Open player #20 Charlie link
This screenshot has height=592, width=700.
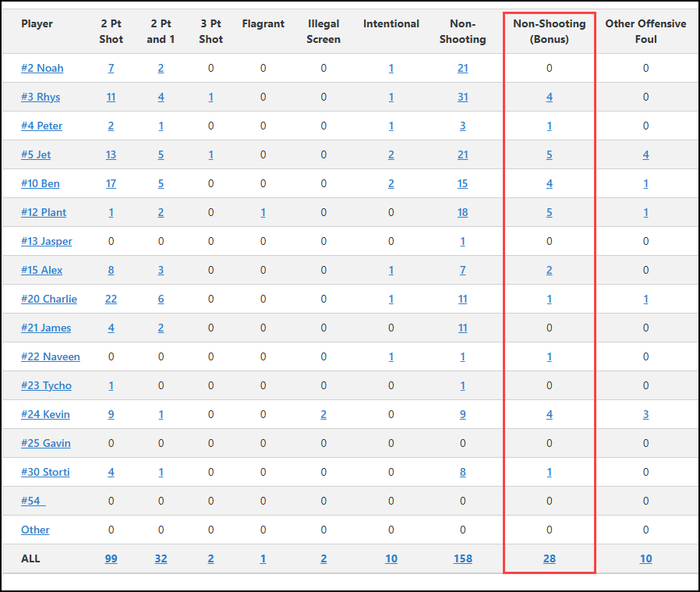(x=48, y=299)
